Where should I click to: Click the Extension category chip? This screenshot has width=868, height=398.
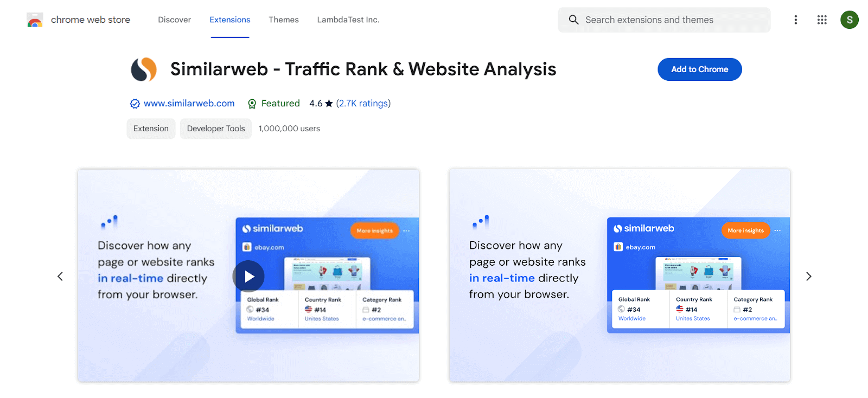(x=151, y=129)
